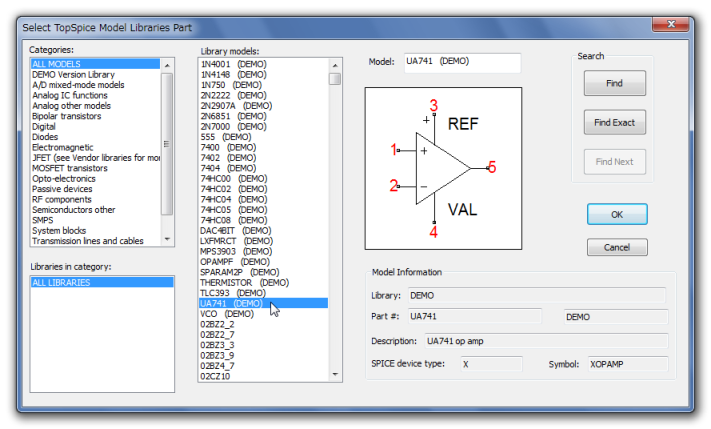Select THERMISTOR (DEMO) model
Image resolution: width=711 pixels, height=429 pixels.
tap(263, 283)
